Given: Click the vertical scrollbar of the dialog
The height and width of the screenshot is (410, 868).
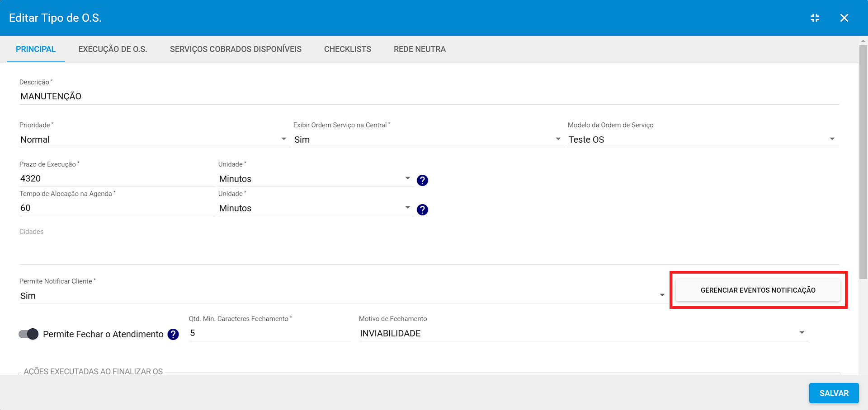Looking at the screenshot, I should (863, 163).
